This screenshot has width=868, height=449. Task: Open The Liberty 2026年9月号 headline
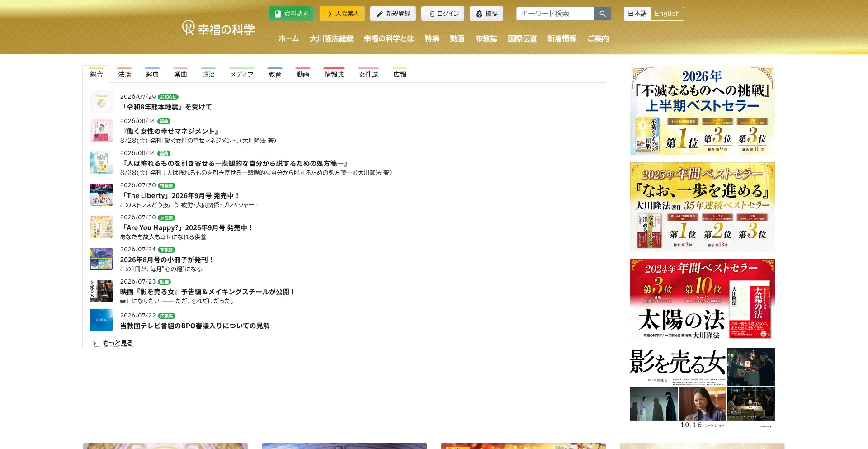pyautogui.click(x=180, y=195)
